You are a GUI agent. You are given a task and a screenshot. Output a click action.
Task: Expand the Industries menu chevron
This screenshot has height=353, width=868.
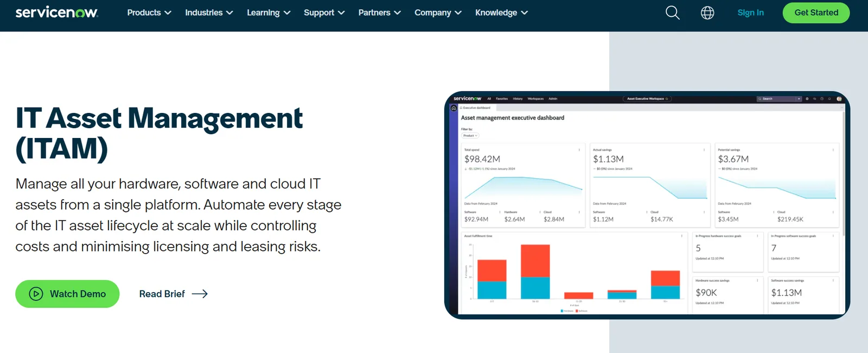pos(229,12)
